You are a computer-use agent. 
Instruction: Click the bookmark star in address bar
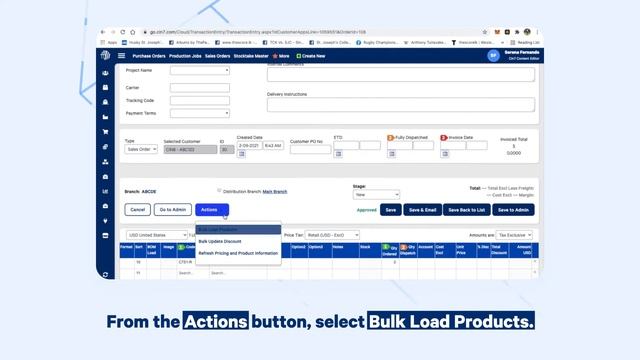(484, 32)
